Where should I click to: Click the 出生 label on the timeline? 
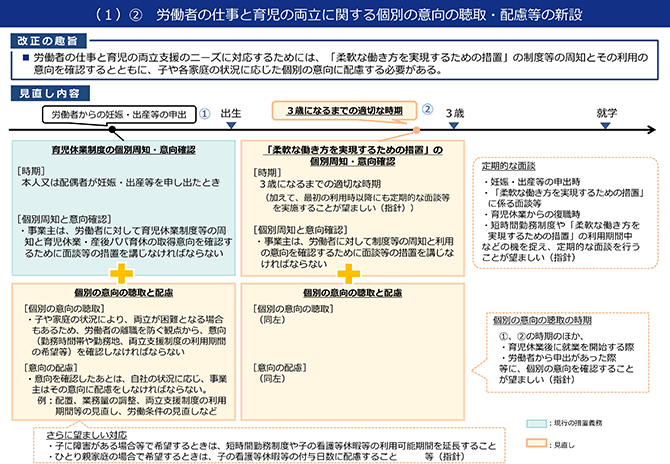point(231,113)
